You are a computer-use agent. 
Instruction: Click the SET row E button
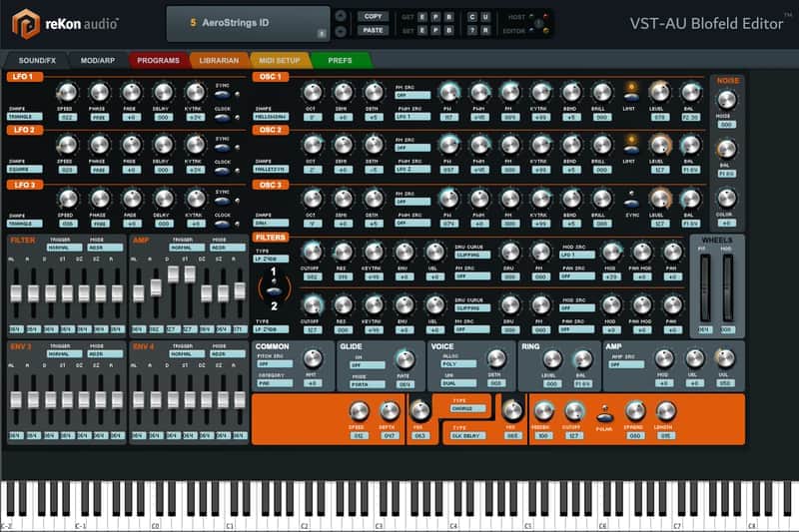[x=421, y=31]
